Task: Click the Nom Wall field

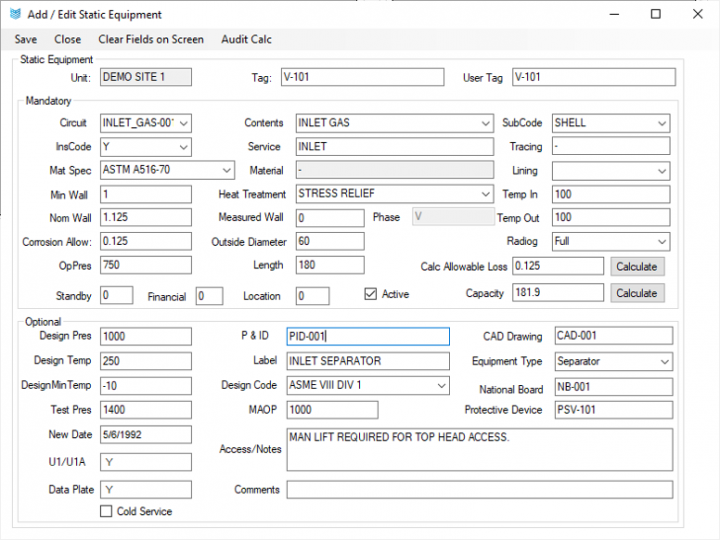Action: coord(146,217)
